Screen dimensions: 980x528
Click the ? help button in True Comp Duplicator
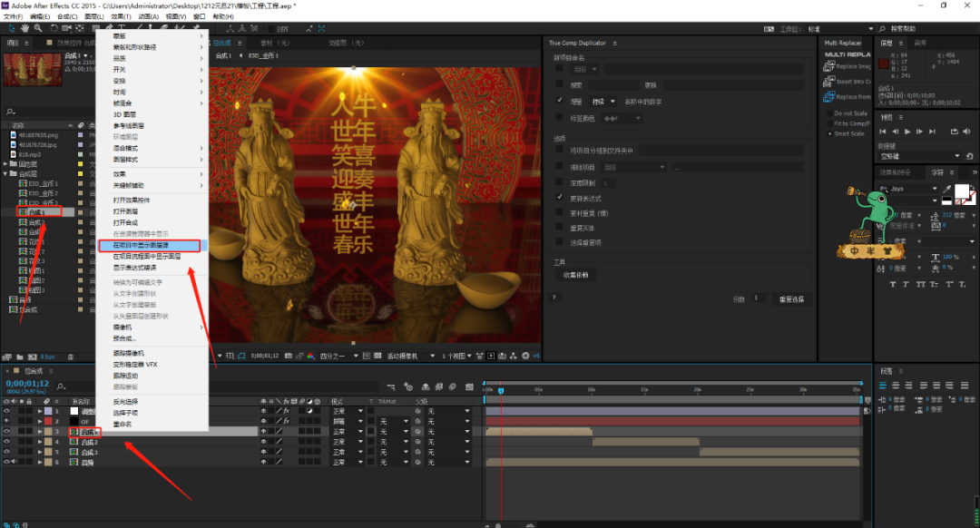click(554, 298)
